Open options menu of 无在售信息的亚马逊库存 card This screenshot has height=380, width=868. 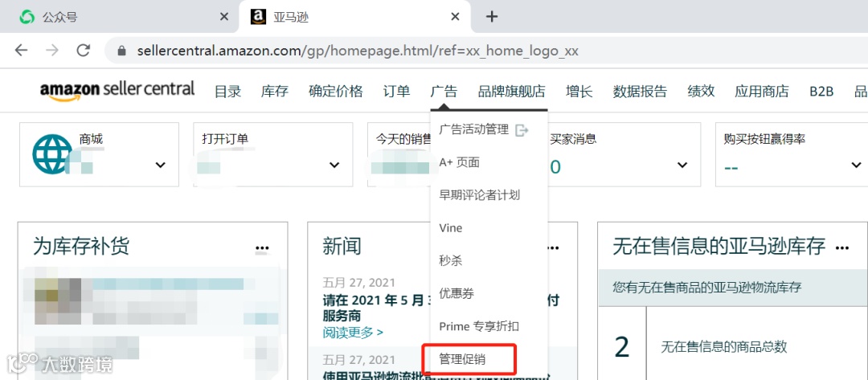(842, 248)
